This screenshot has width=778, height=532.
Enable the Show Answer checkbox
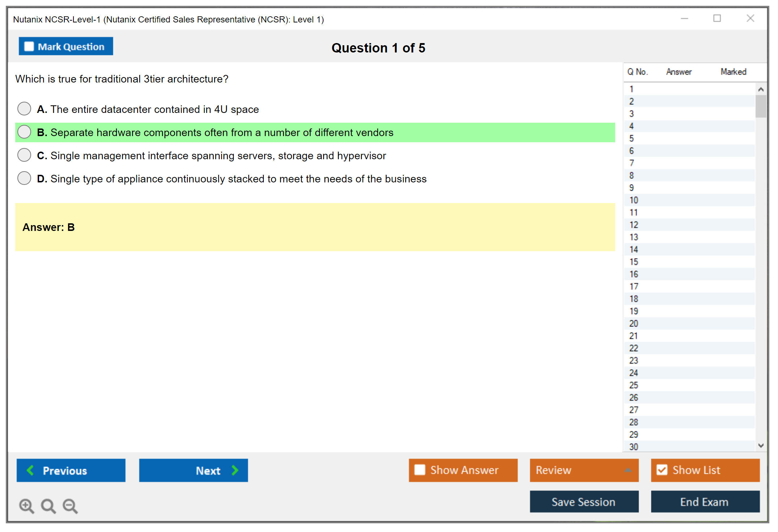tap(420, 470)
